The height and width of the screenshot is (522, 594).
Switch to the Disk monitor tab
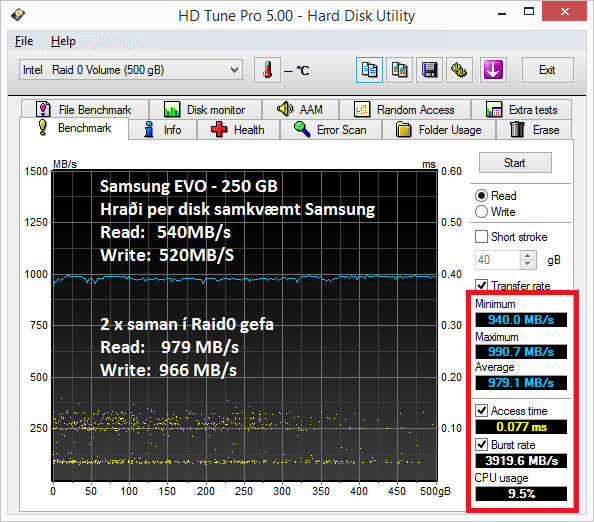click(205, 109)
